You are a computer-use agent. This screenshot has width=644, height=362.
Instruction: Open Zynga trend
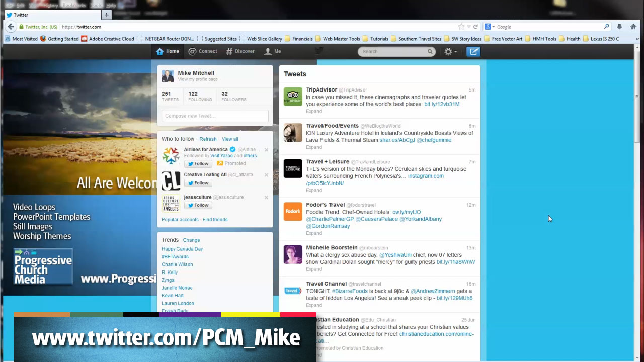point(168,280)
